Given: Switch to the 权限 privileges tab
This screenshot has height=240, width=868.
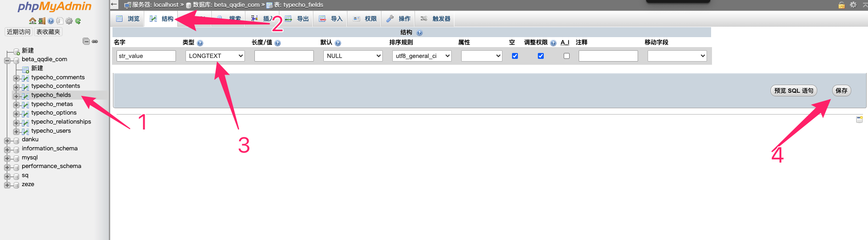Looking at the screenshot, I should tap(365, 19).
